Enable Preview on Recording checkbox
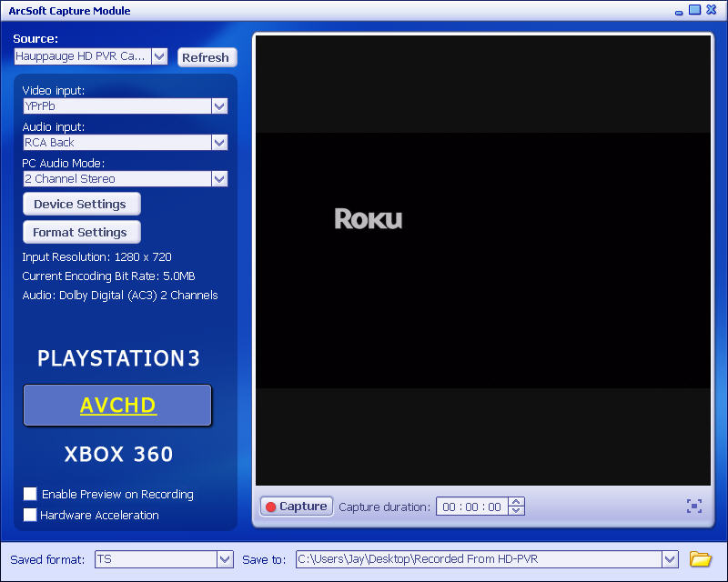Image resolution: width=728 pixels, height=582 pixels. click(30, 494)
